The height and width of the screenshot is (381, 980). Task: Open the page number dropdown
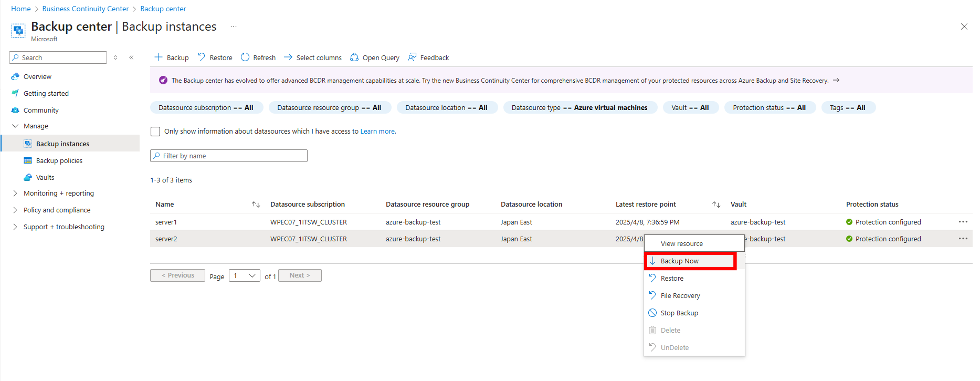tap(244, 276)
